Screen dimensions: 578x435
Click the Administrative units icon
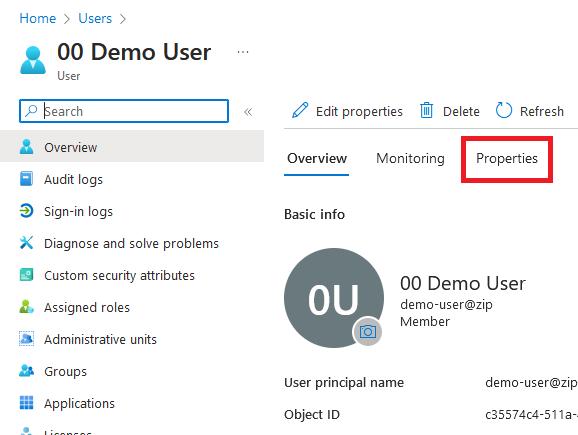coord(26,339)
